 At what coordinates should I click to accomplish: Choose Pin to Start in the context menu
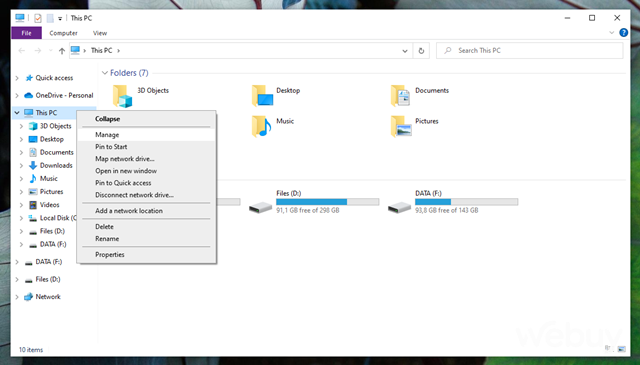click(x=147, y=147)
